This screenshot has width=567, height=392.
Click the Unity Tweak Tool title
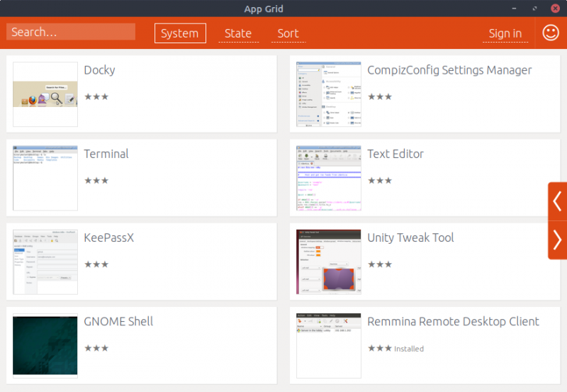tap(410, 237)
